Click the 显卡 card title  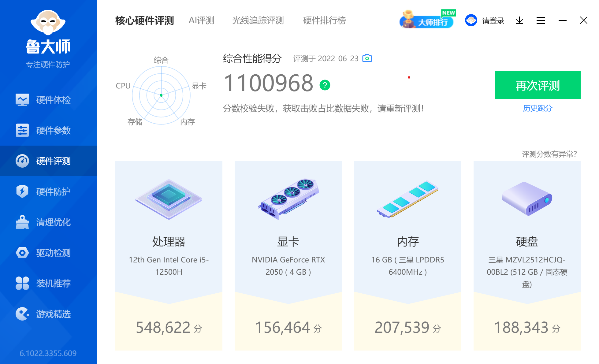(x=288, y=242)
